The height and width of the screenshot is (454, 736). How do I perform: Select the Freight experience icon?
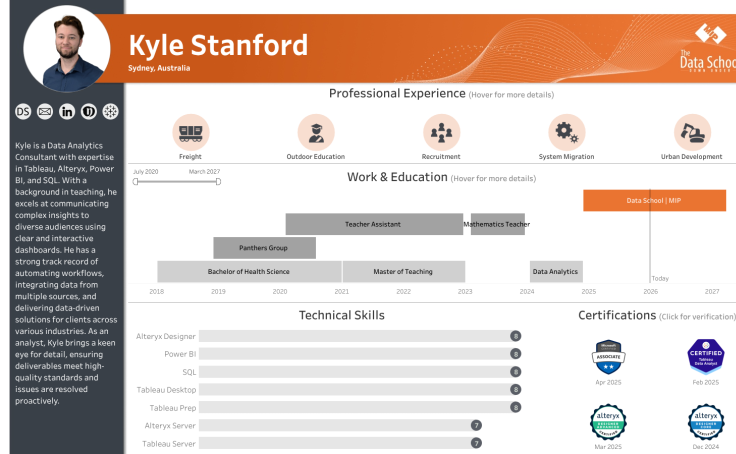coord(191,132)
